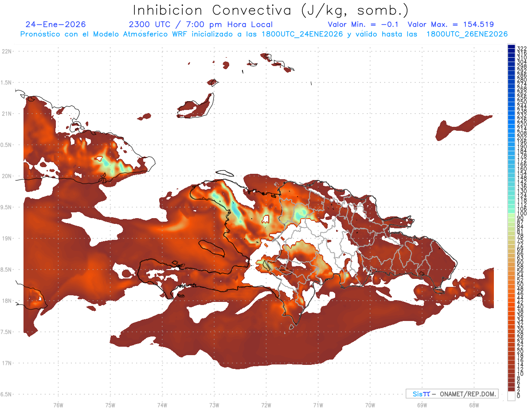This screenshot has height=411, width=532.
Task: Click the "71W" longitude label
Action: coord(318,405)
